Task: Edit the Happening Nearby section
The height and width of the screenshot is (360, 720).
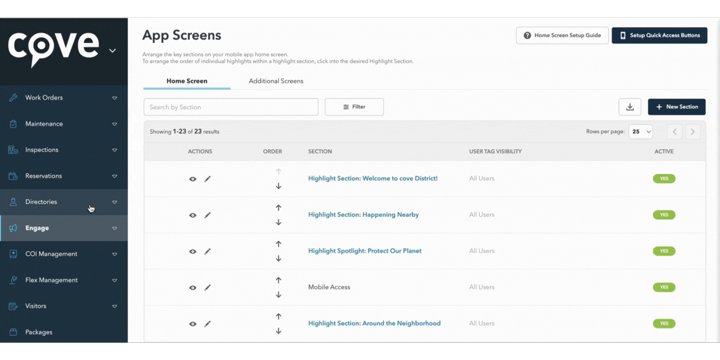Action: [x=207, y=215]
